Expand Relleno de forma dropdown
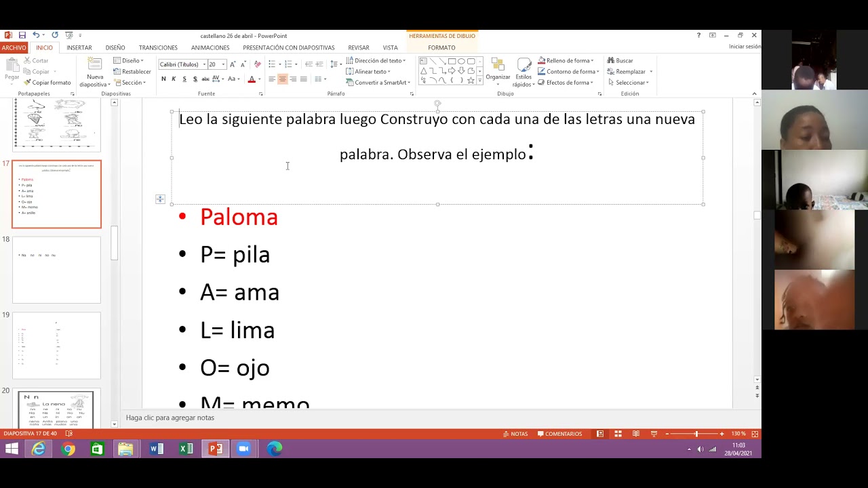 pos(566,61)
